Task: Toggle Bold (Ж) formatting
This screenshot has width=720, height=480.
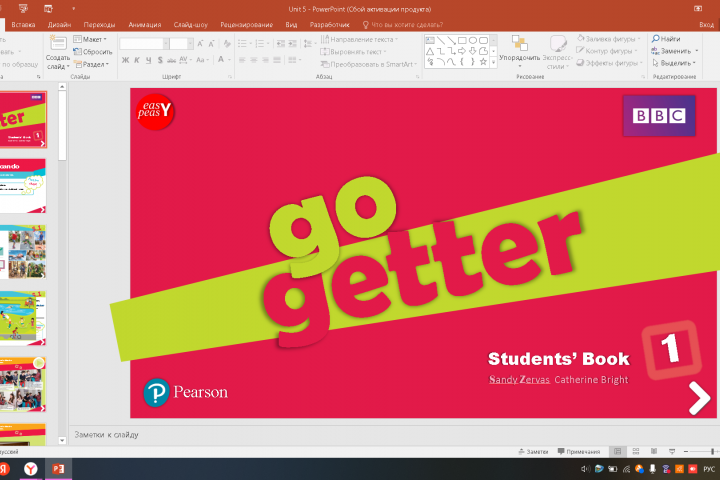Action: click(x=125, y=60)
